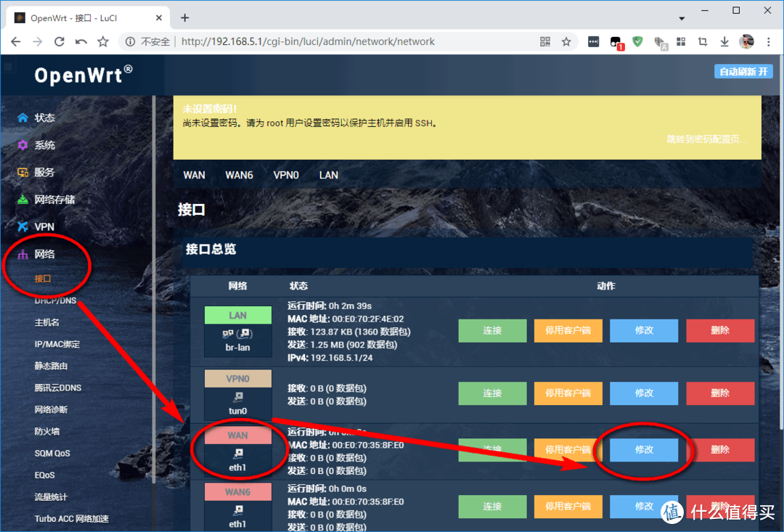Click the undo arrow icon in toolbar

tap(81, 41)
